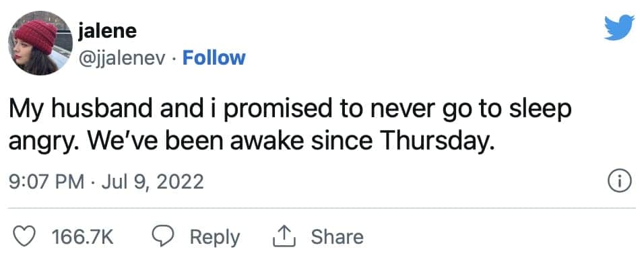This screenshot has width=644, height=260.
Task: Like the tweet with the heart icon
Action: pyautogui.click(x=24, y=237)
